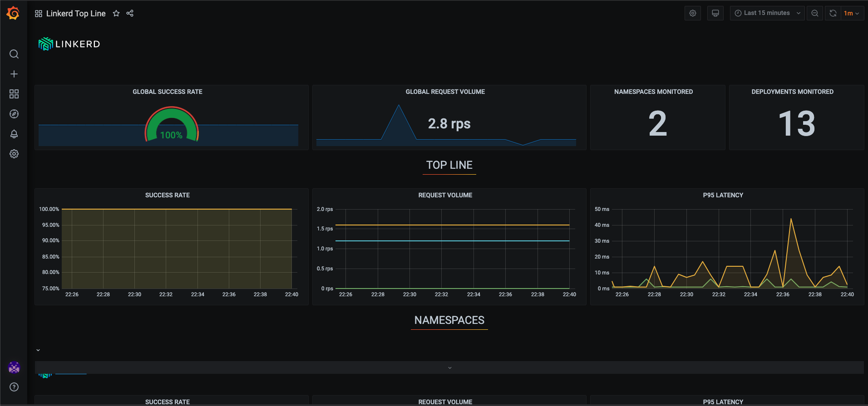Open the top Request Volume graph panel title
The height and width of the screenshot is (406, 868).
pos(445,195)
